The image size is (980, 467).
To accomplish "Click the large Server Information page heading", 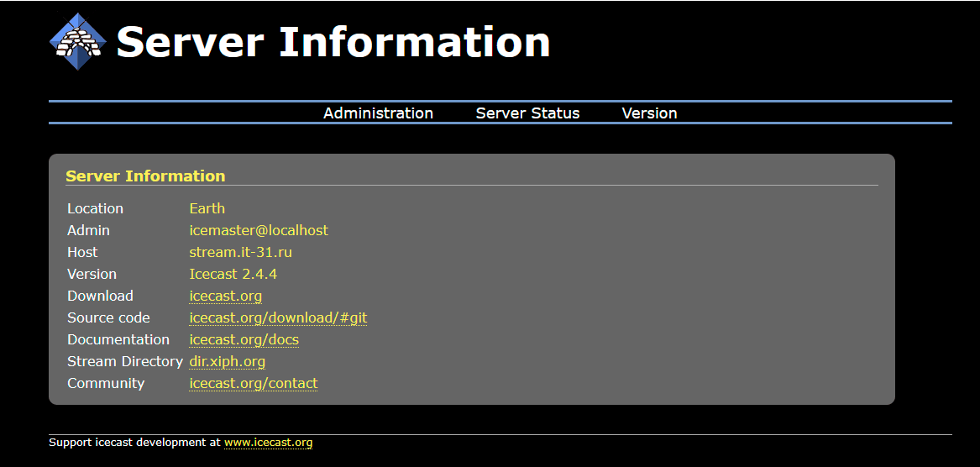I will pos(333,43).
